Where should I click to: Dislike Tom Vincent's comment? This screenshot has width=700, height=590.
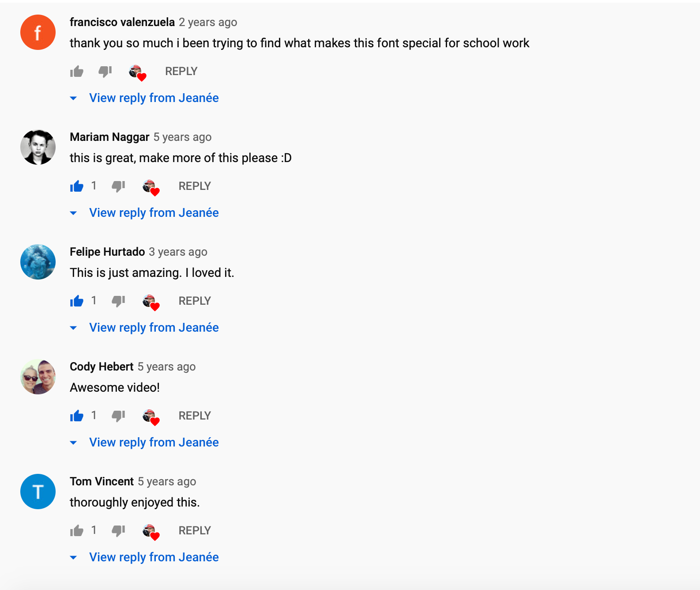click(x=118, y=531)
